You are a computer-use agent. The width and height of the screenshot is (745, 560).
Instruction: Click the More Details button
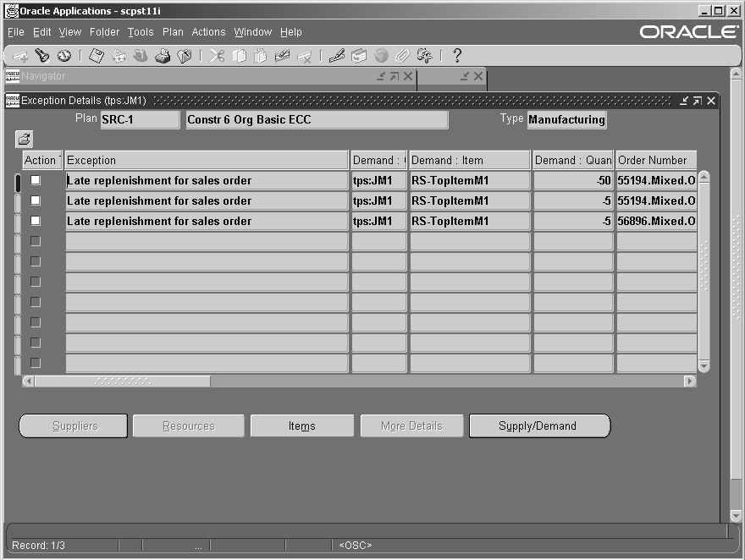click(411, 425)
